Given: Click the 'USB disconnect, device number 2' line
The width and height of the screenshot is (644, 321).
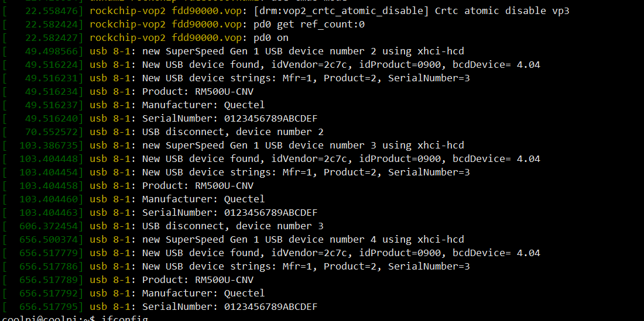Looking at the screenshot, I should tap(163, 132).
